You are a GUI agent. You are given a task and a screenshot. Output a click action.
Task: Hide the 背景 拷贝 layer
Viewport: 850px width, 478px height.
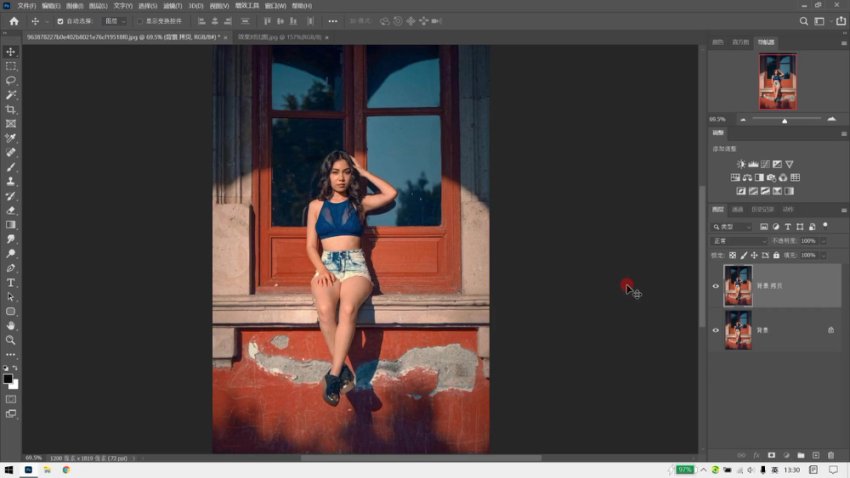click(715, 286)
